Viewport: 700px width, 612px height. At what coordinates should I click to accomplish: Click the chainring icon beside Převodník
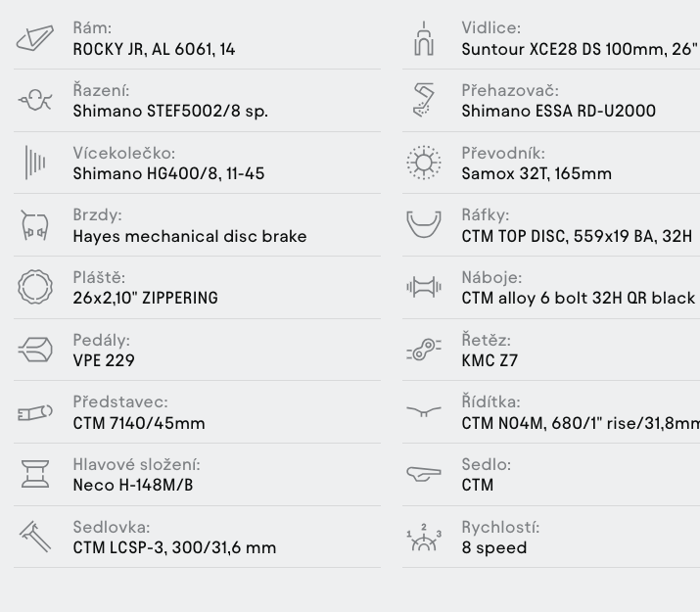(x=424, y=163)
